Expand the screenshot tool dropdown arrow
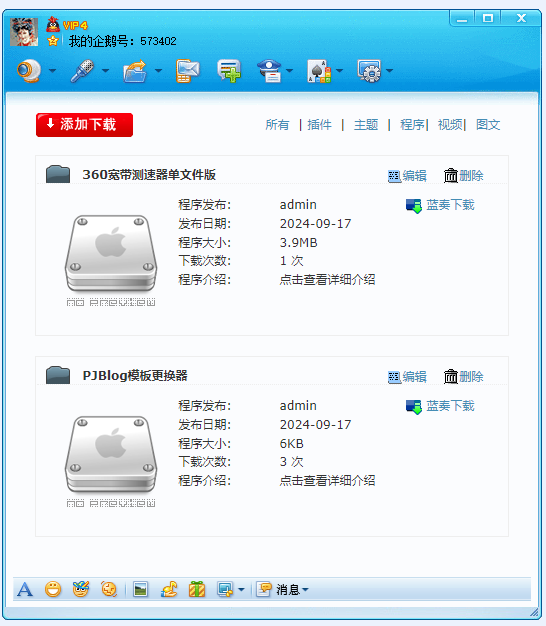Viewport: 546px width, 626px height. tap(241, 589)
